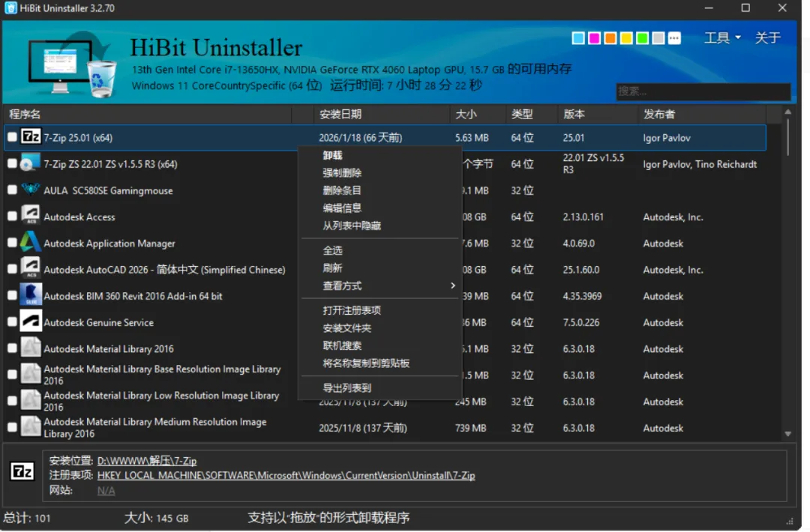Viewport: 810px width, 532px height.
Task: Sort by 发布者 column header
Action: (x=703, y=114)
